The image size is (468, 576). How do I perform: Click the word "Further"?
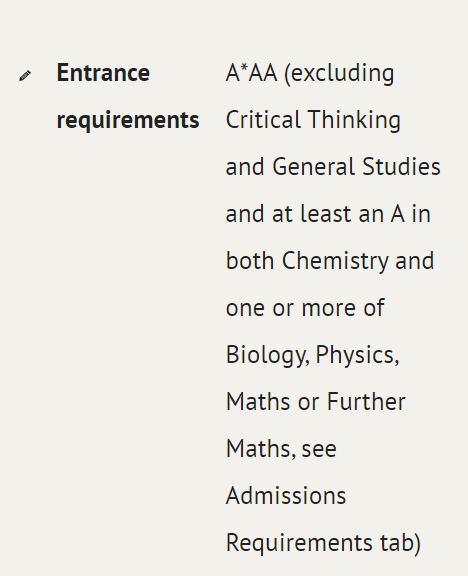click(x=366, y=402)
